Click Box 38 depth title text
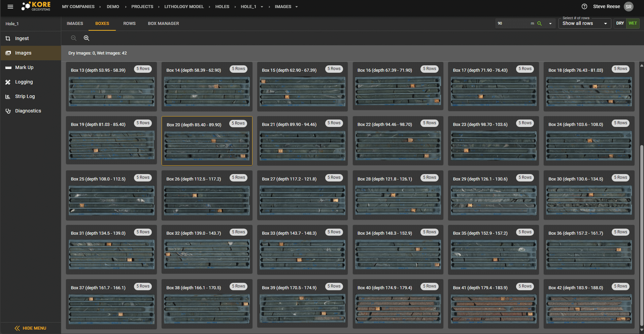This screenshot has height=334, width=644. [x=194, y=288]
